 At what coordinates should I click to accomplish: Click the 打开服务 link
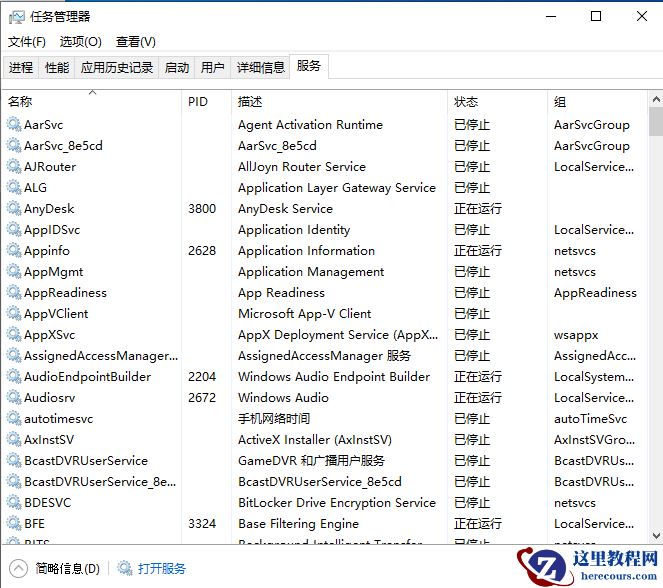[162, 569]
